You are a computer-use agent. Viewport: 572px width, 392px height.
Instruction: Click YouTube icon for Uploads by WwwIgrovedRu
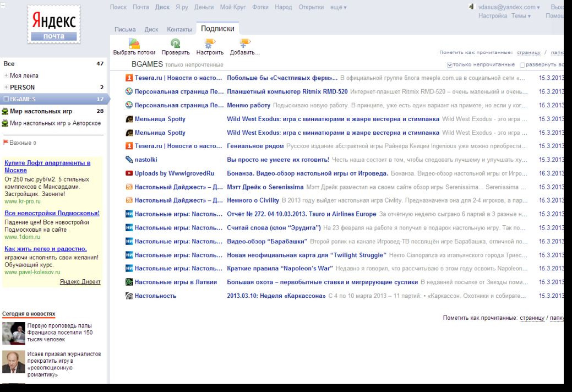pyautogui.click(x=129, y=173)
